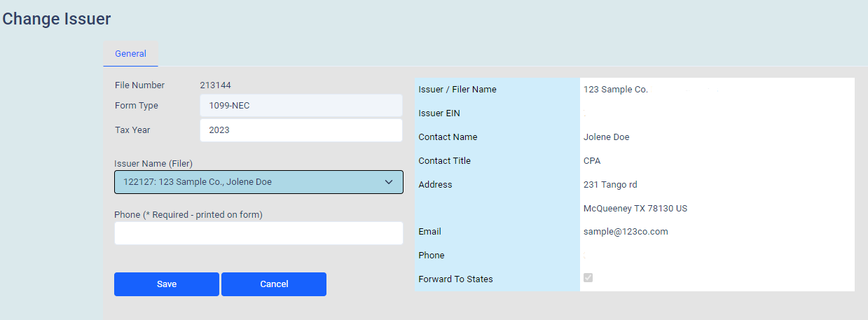Click the 123 Sample Co. filer name value
868x320 pixels.
tap(616, 90)
